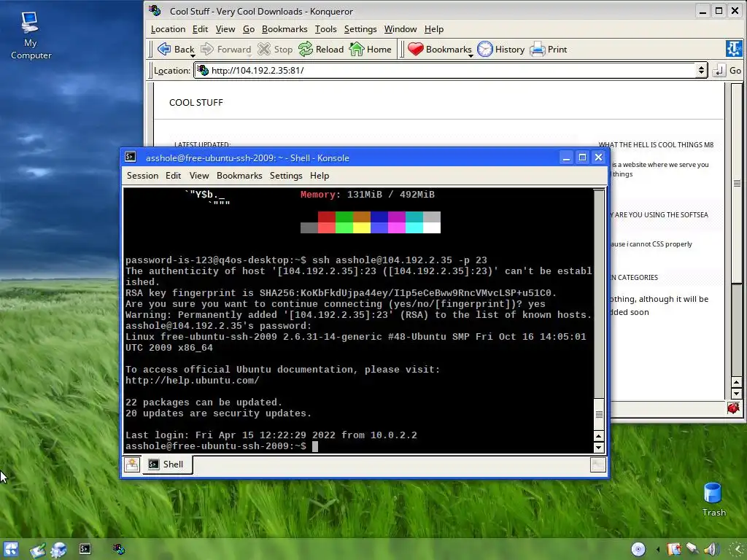The width and height of the screenshot is (747, 560).
Task: Open the location bar URL history dropdown
Action: (x=701, y=71)
